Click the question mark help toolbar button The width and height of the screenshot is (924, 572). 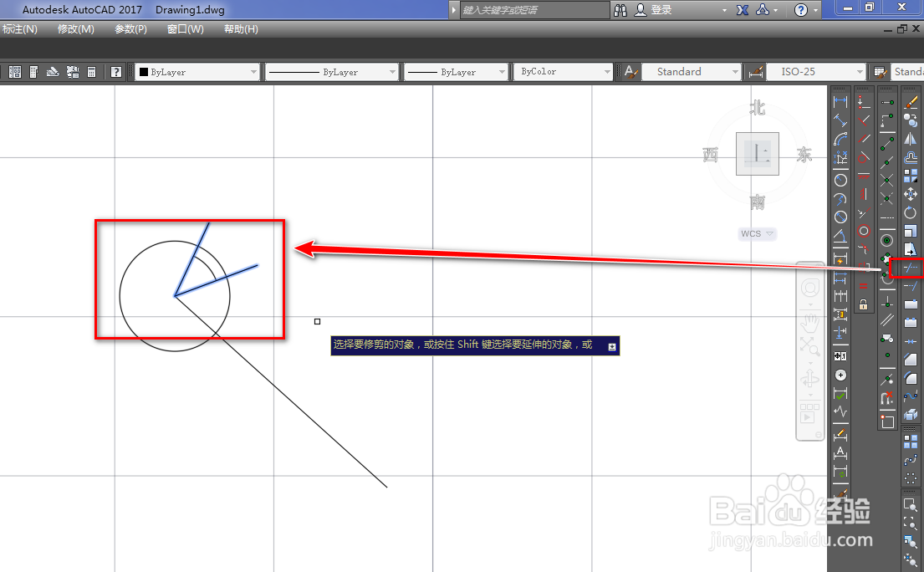tap(116, 72)
